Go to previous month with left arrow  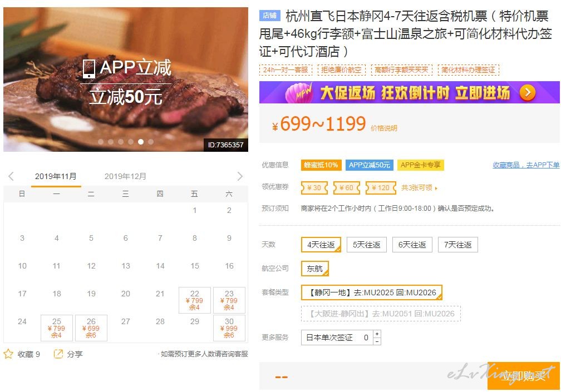(11, 176)
